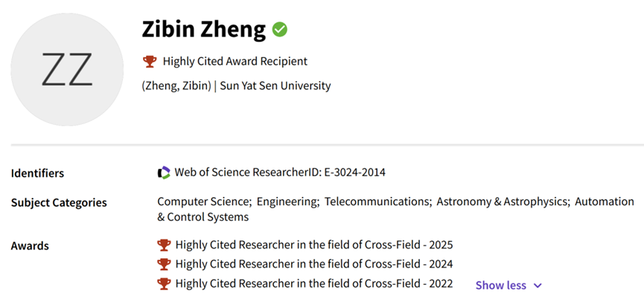
Task: Click the green verified checkmark badge
Action: 280,30
